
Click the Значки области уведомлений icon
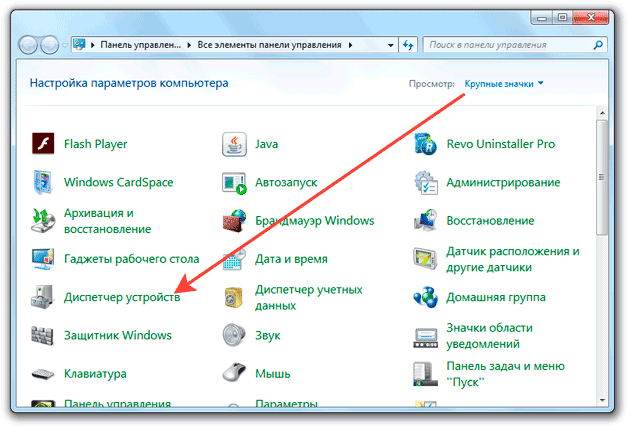tap(425, 338)
